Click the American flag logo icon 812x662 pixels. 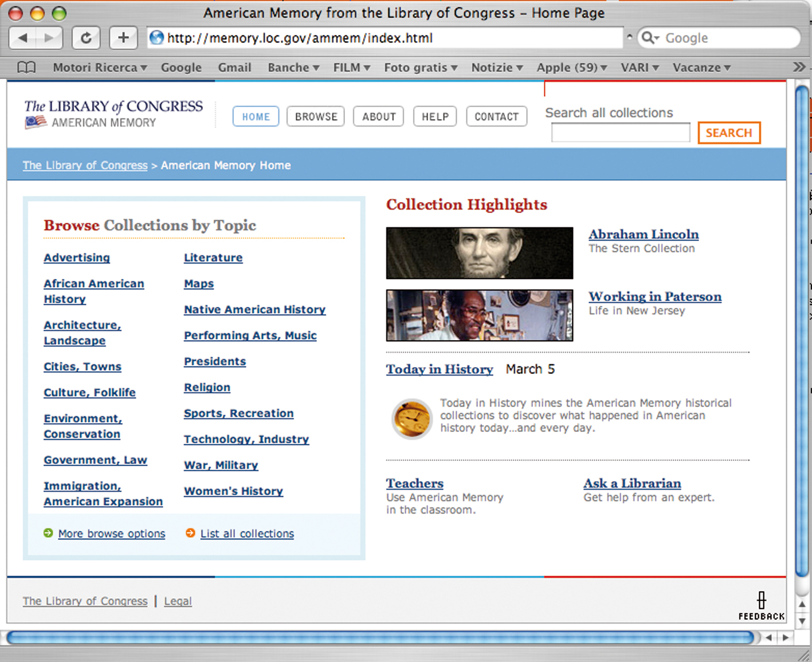[x=36, y=122]
